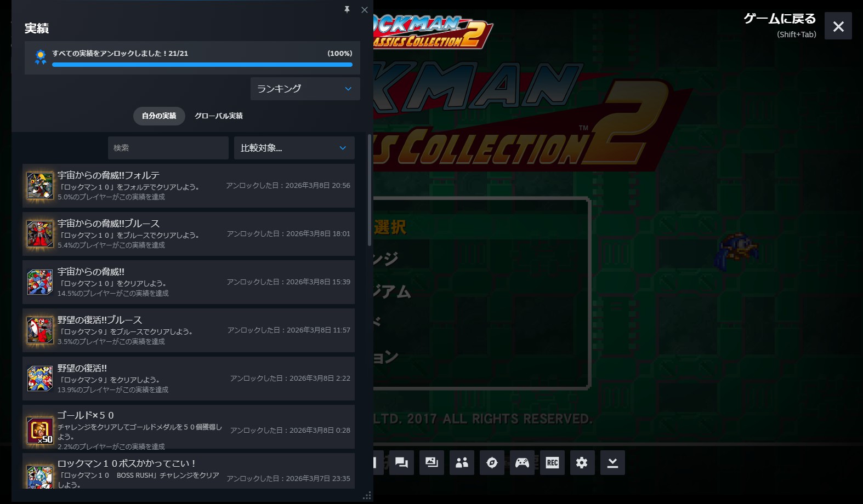Click the unlock date 2026年3月8日 11:57
The width and height of the screenshot is (863, 504).
coord(319,330)
